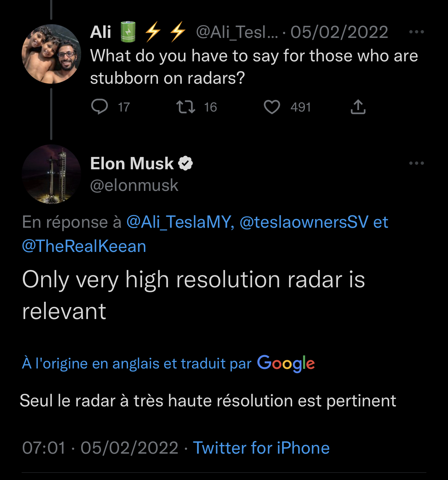Click the @elonmusk handle
The image size is (448, 480).
(134, 186)
